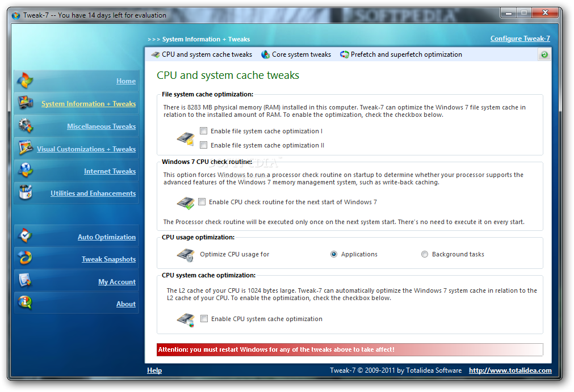Click Configure Tweak-7 link

point(520,39)
